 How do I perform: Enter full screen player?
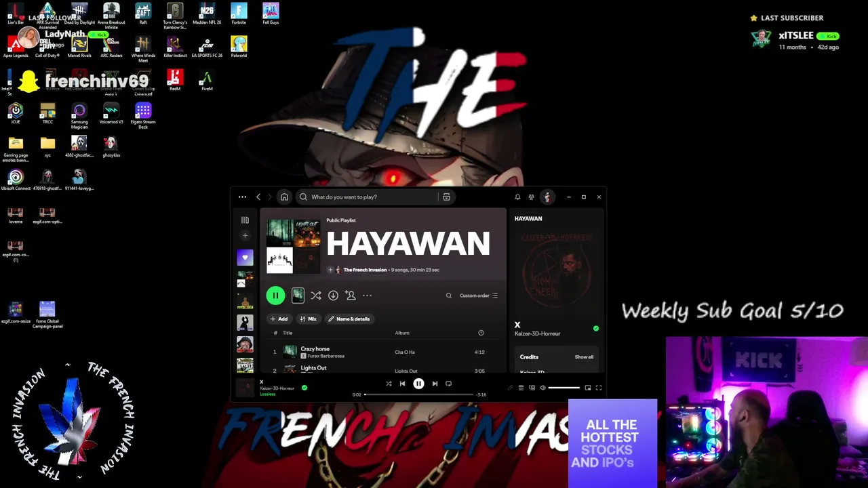pos(599,388)
